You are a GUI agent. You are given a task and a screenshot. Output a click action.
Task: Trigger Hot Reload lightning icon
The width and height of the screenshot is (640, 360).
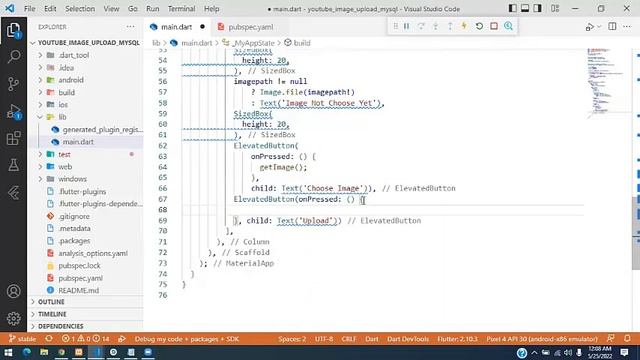click(x=464, y=26)
